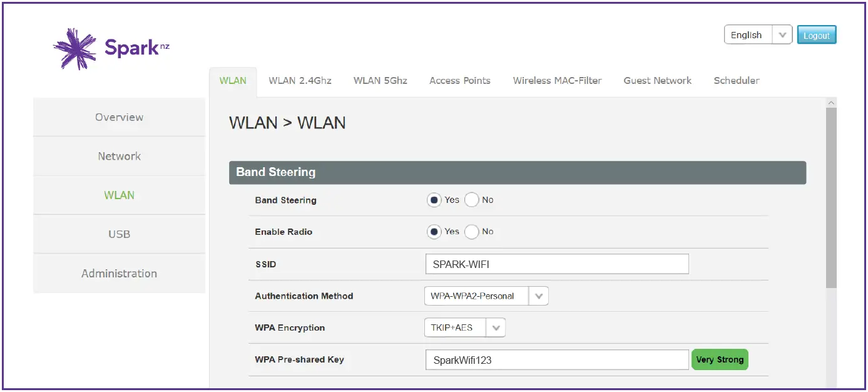Open the Access Points tab

tap(460, 80)
